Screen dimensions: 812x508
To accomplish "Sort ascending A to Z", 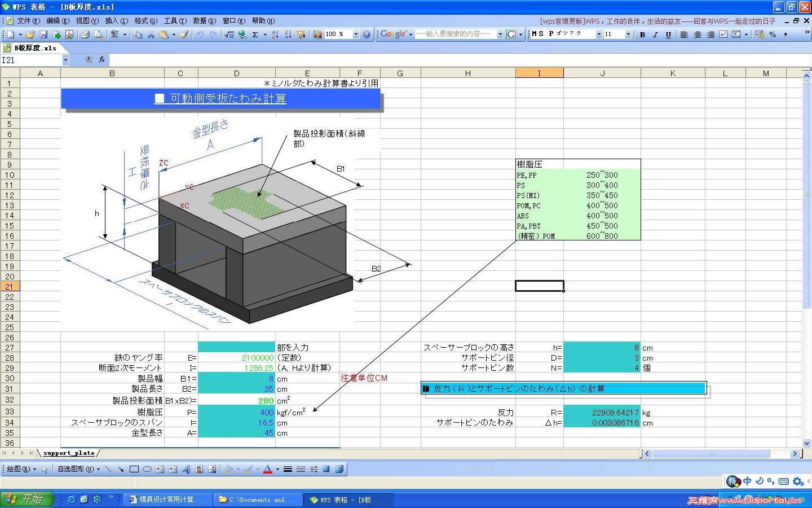I will coord(275,34).
